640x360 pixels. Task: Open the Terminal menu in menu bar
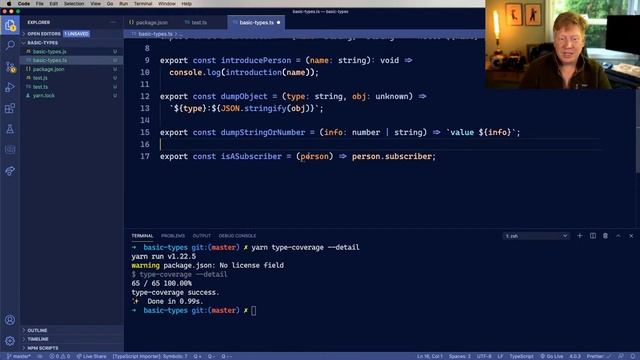[x=143, y=4]
